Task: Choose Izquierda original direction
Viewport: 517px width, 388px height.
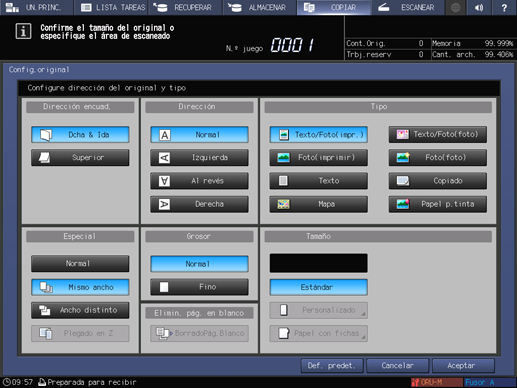Action: click(x=199, y=157)
